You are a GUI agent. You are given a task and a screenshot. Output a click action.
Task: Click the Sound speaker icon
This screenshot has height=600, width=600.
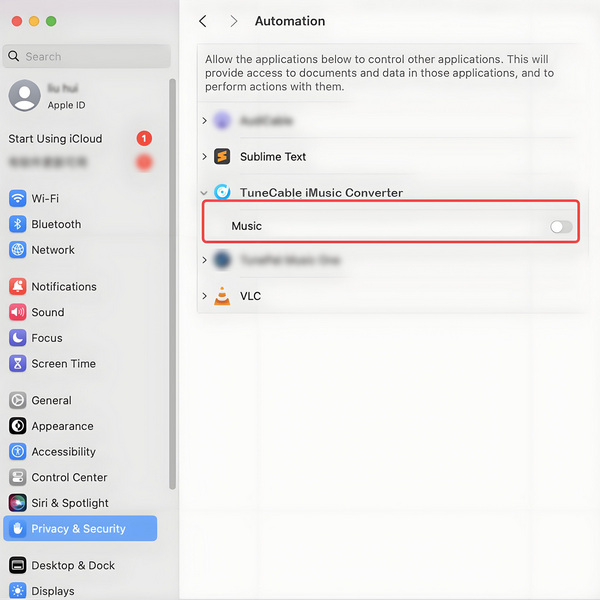pos(18,312)
